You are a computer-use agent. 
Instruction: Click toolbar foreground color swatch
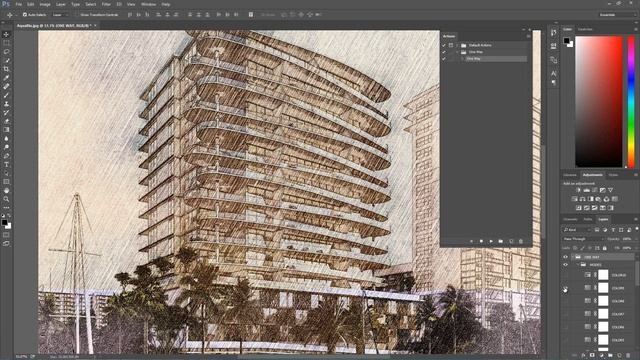[4, 222]
